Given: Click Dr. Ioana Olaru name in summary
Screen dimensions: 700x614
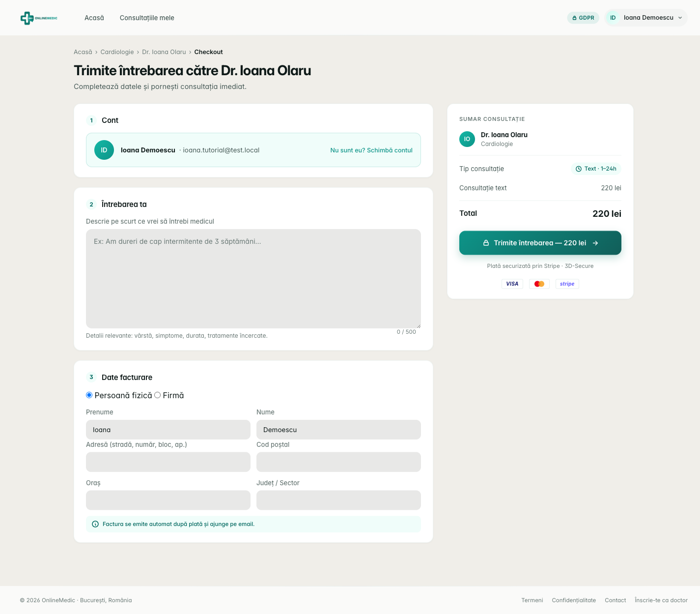Looking at the screenshot, I should coord(504,135).
